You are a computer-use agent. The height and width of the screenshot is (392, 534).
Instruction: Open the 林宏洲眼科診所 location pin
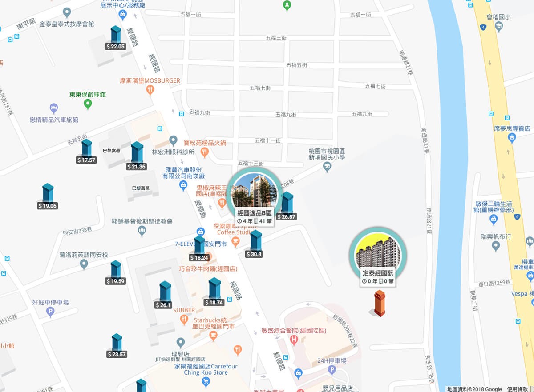(174, 141)
